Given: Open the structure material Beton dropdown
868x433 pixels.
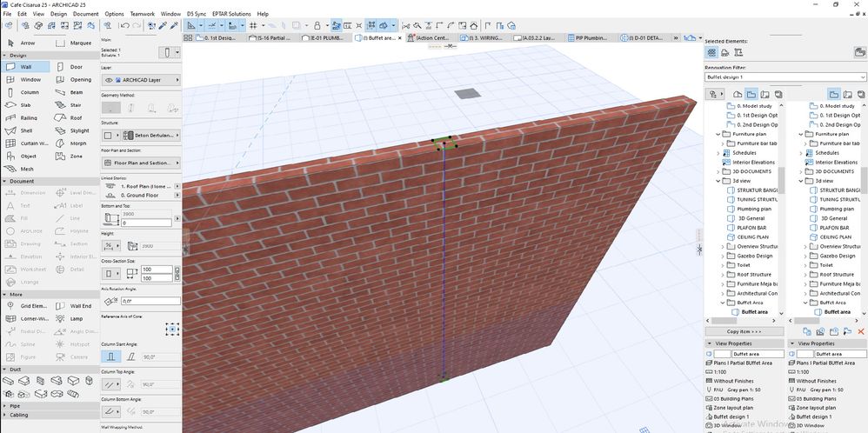Looking at the screenshot, I should coord(151,135).
